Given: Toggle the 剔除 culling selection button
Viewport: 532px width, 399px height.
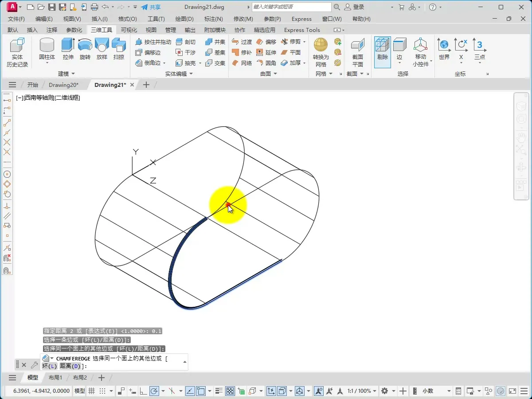Looking at the screenshot, I should point(382,51).
